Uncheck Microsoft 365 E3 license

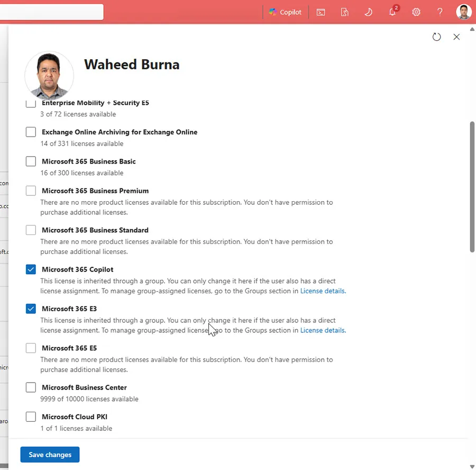coord(31,309)
